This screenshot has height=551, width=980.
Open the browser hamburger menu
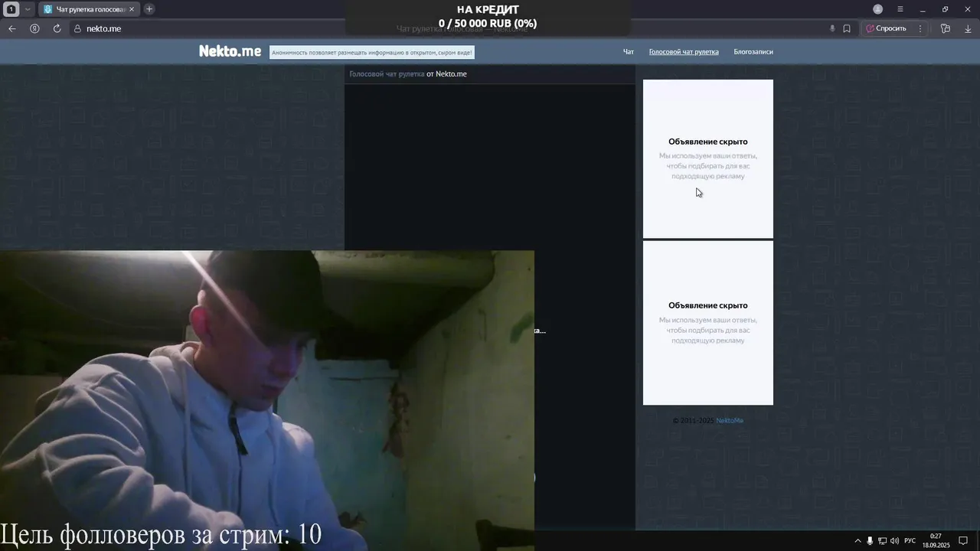tap(900, 9)
